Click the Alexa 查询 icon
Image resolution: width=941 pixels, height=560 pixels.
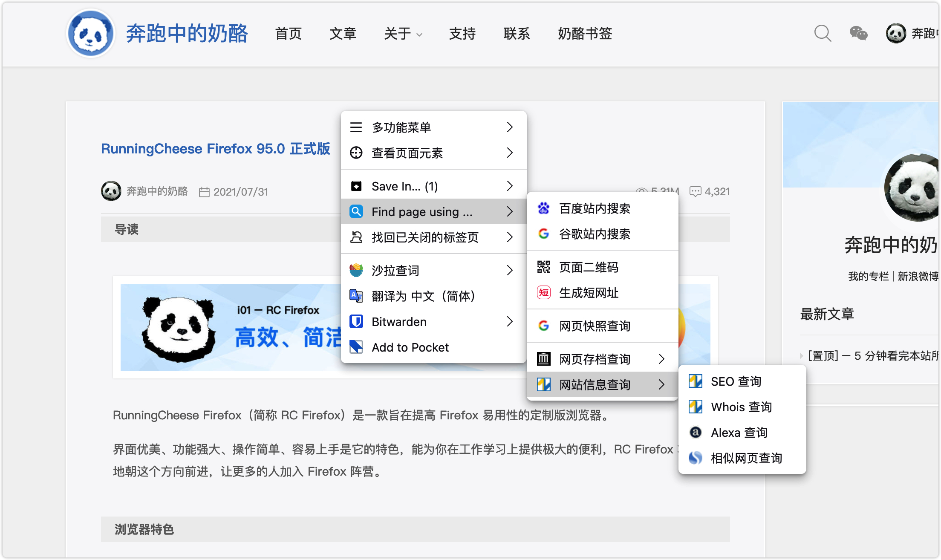click(696, 433)
